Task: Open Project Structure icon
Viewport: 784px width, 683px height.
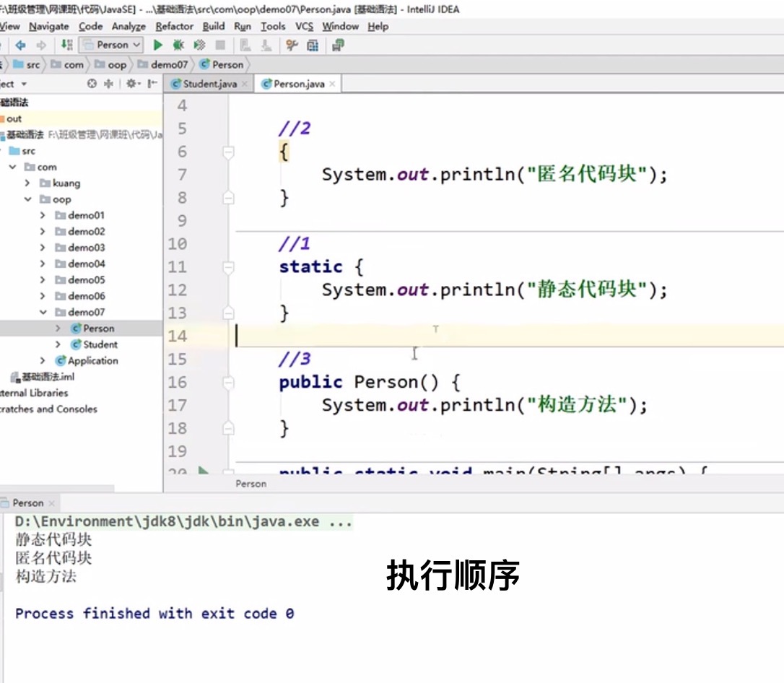Action: click(x=313, y=45)
